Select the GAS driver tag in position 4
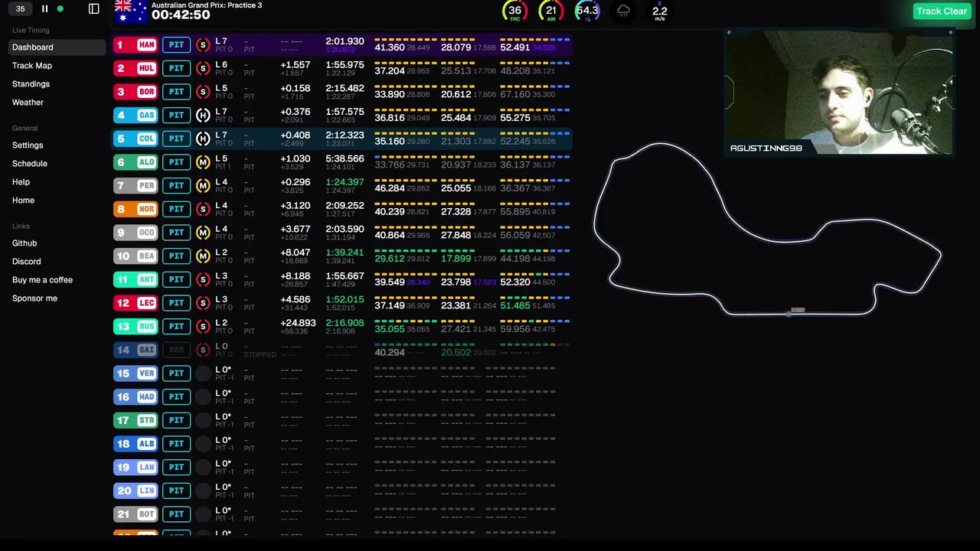The height and width of the screenshot is (551, 980). 136,115
